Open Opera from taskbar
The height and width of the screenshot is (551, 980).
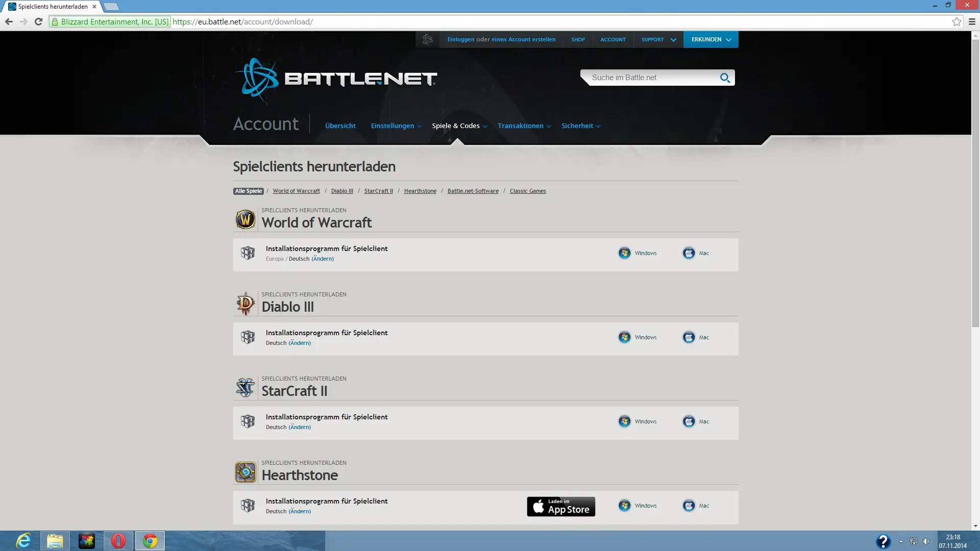[x=118, y=541]
